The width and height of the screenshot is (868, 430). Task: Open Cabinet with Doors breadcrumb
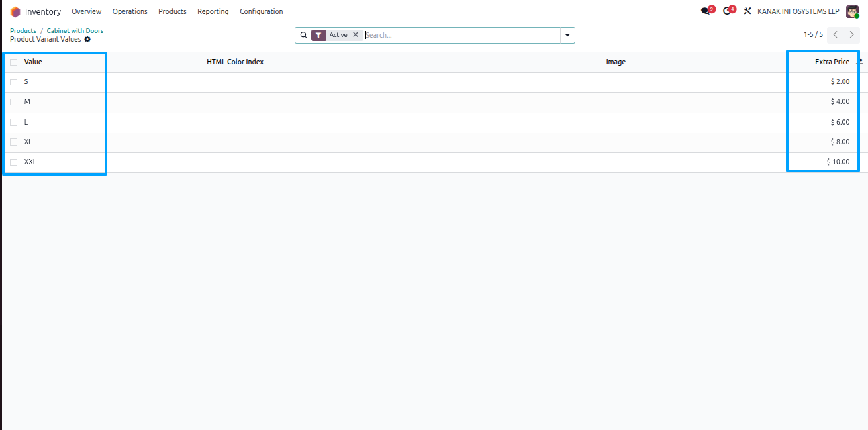click(75, 31)
